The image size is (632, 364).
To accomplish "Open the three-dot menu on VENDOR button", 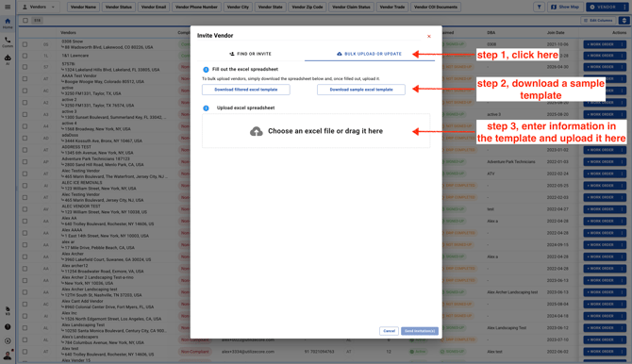I will 624,7.
